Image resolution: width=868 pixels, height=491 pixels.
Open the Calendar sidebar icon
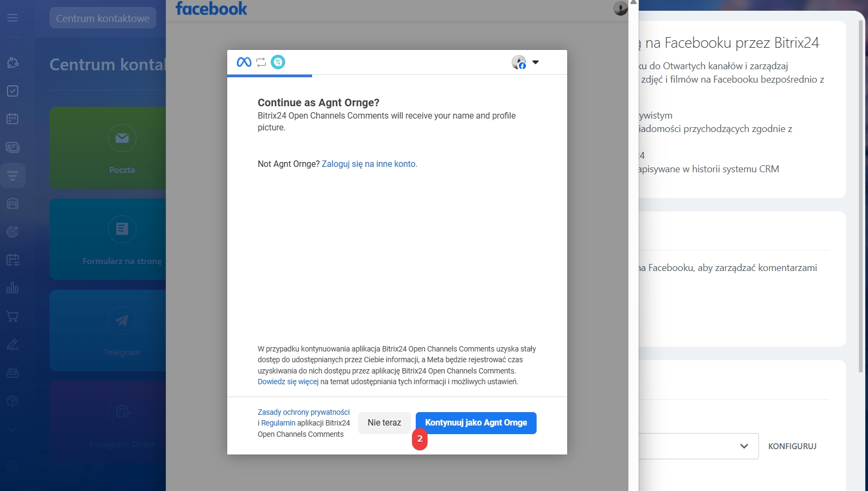(x=12, y=119)
